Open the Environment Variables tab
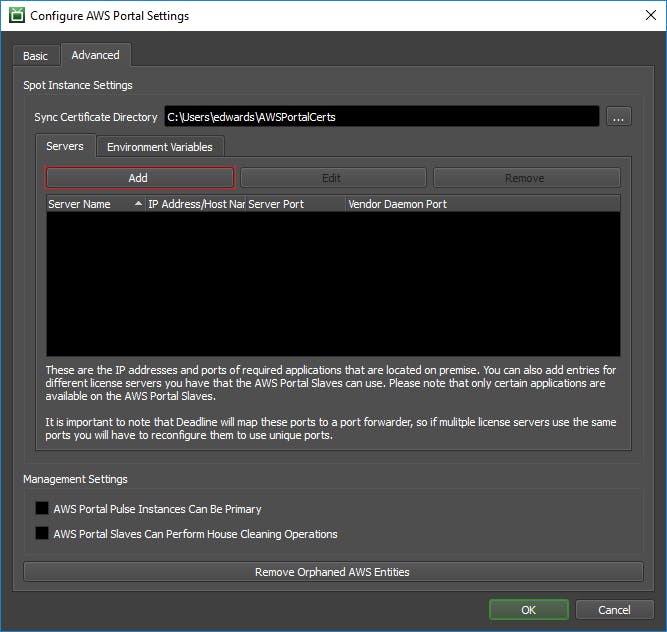This screenshot has height=632, width=667. tap(160, 147)
